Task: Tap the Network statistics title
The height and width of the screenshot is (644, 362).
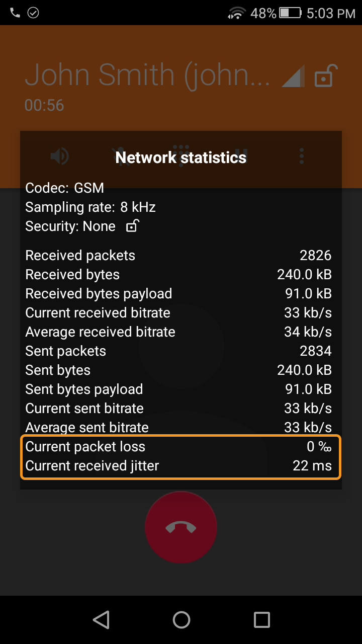Action: tap(181, 157)
